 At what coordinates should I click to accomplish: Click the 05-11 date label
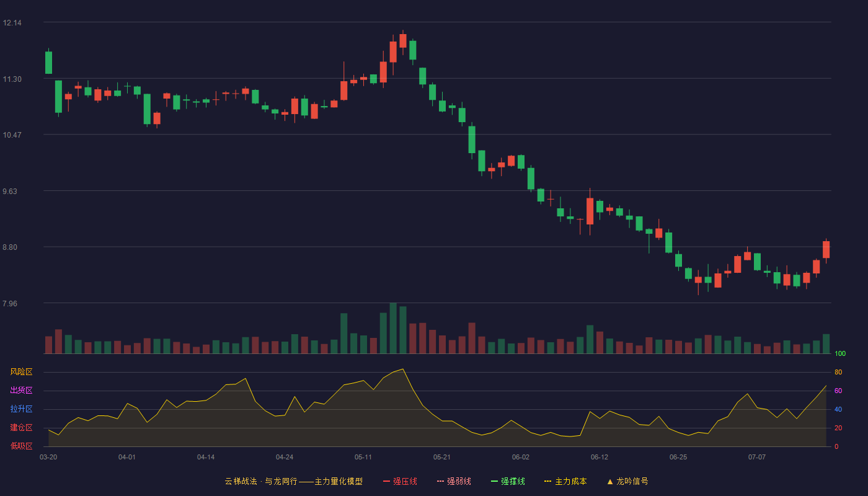363,457
